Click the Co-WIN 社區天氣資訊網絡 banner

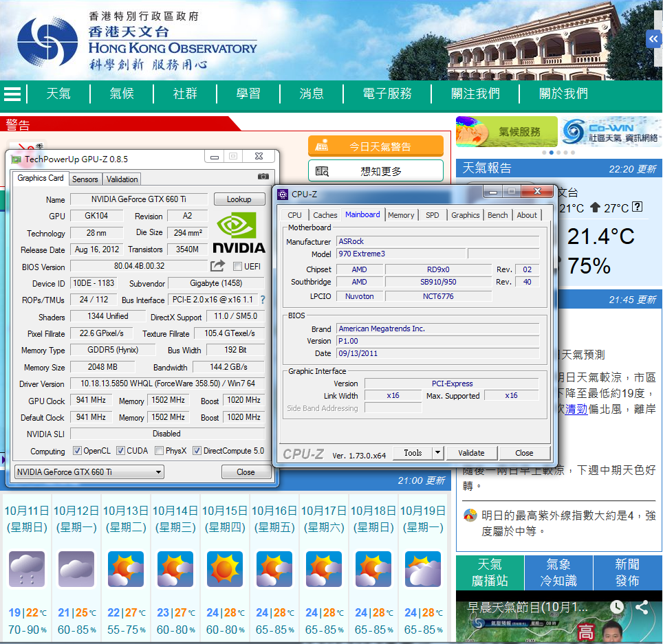[611, 131]
